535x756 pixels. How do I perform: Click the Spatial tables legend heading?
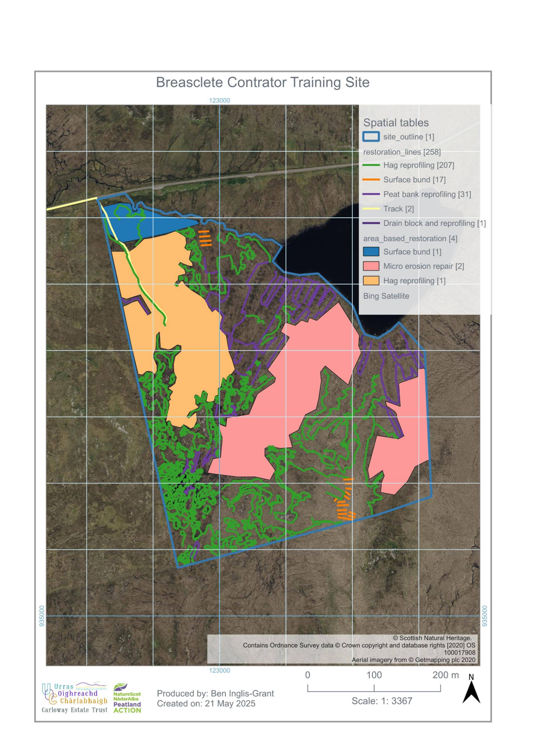tap(396, 123)
